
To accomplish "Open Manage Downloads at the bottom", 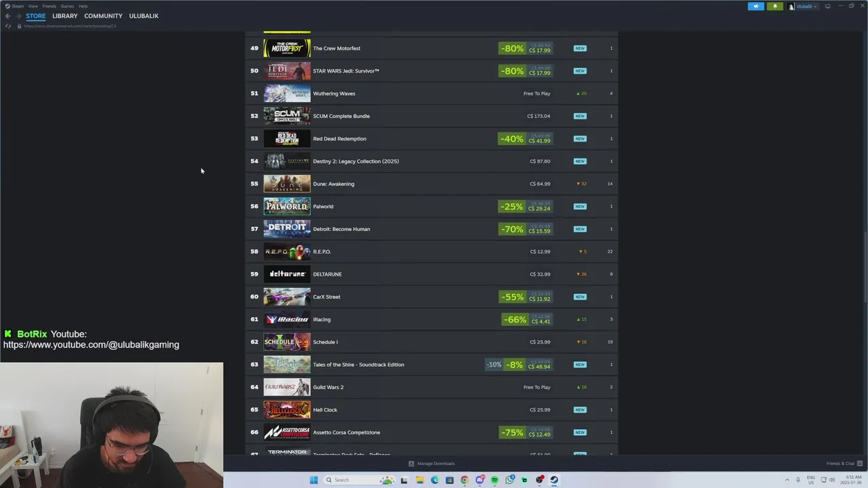I will 431,464.
